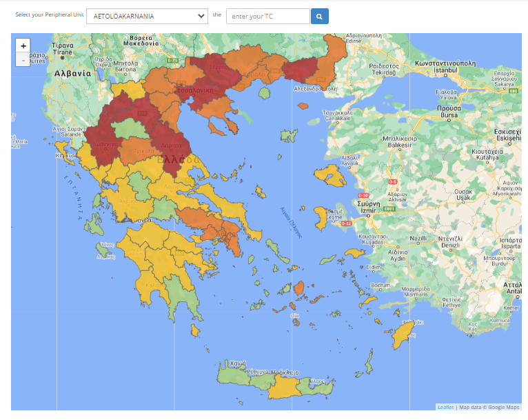Image resolution: width=528 pixels, height=420 pixels.
Task: Click the blue magnifier search button
Action: (x=319, y=16)
